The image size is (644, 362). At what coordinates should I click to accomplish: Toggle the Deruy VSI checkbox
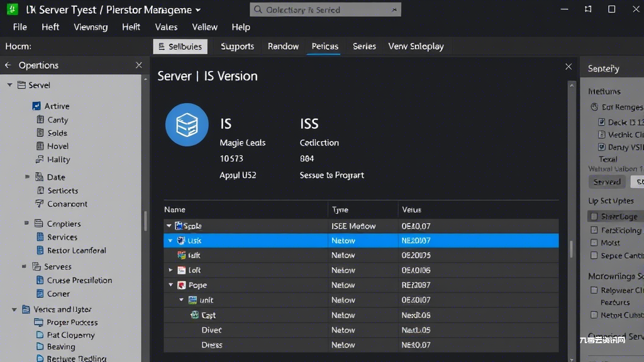pos(602,147)
